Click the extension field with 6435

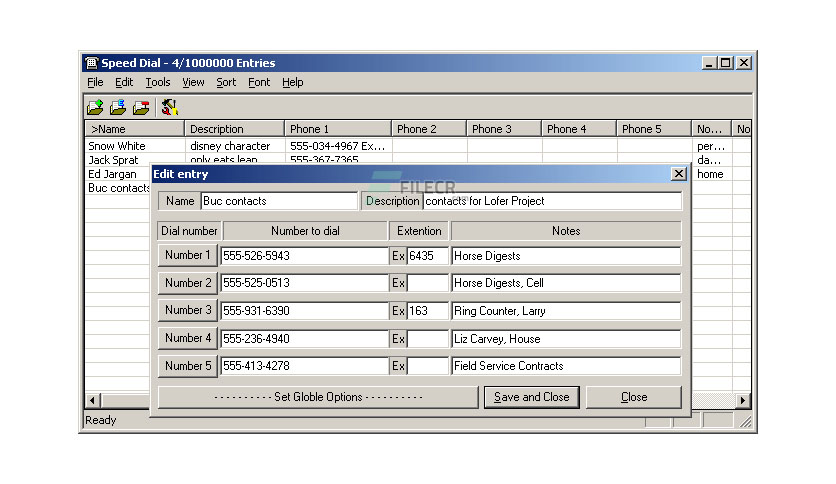point(428,256)
